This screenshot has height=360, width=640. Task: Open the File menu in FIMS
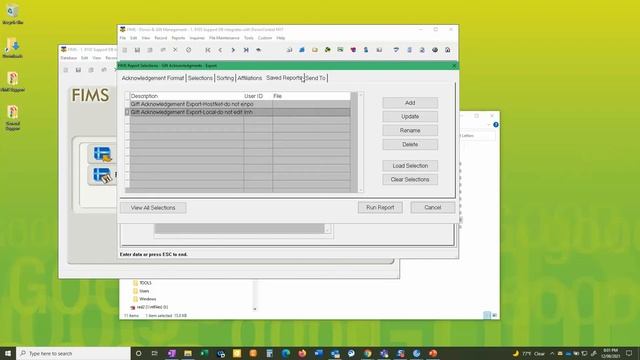(122, 38)
